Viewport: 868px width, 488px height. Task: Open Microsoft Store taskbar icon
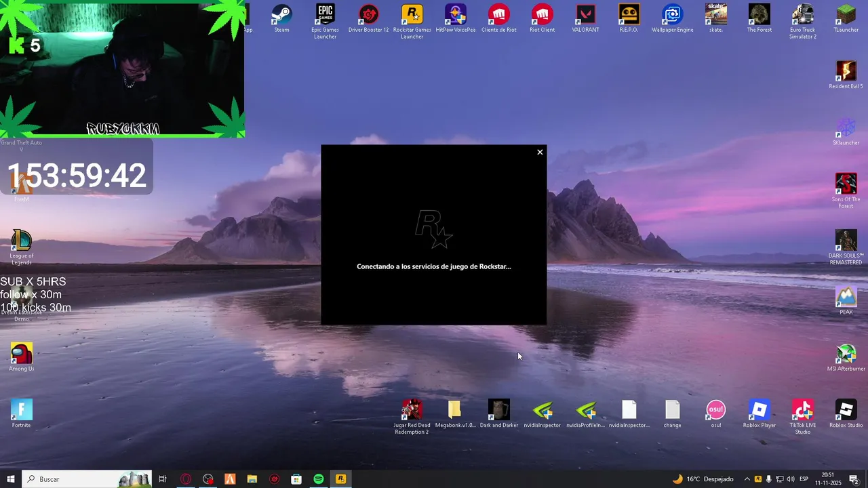(296, 479)
